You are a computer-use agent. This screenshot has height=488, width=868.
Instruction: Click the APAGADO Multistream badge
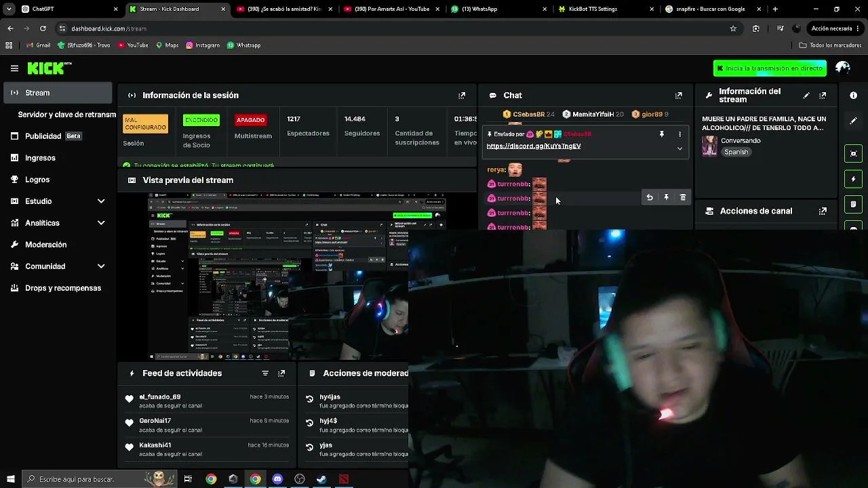(250, 120)
